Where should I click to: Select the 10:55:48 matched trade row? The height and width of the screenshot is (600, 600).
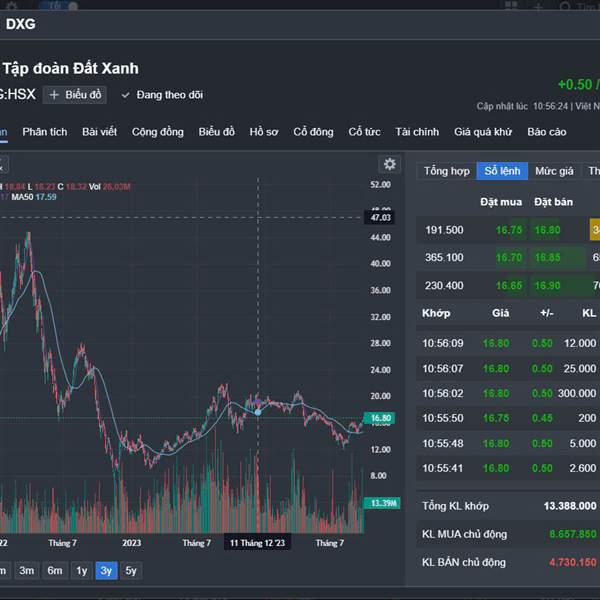tap(508, 443)
